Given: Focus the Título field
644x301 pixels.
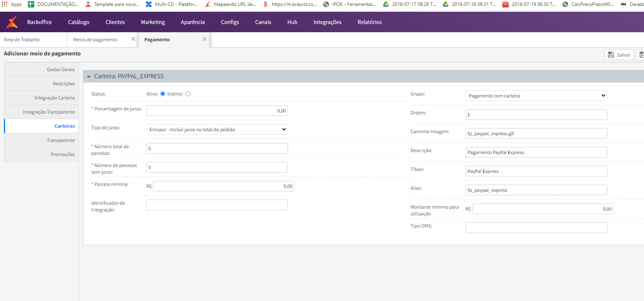Looking at the screenshot, I should click(x=537, y=171).
